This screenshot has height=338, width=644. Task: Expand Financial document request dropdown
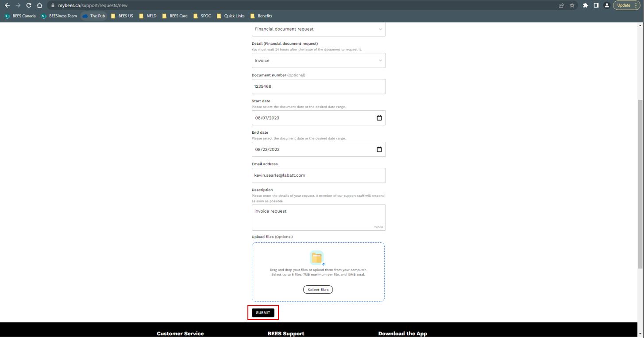(x=319, y=29)
